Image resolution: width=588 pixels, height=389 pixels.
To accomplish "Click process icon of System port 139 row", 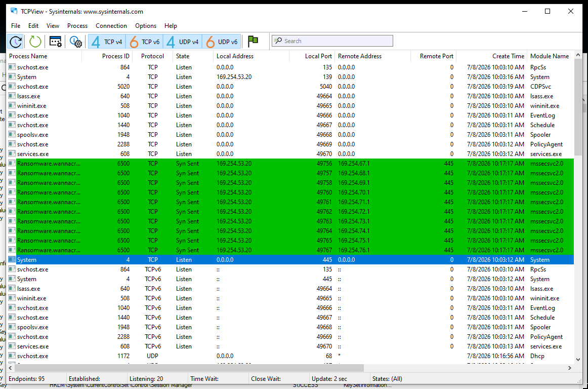I will point(12,77).
